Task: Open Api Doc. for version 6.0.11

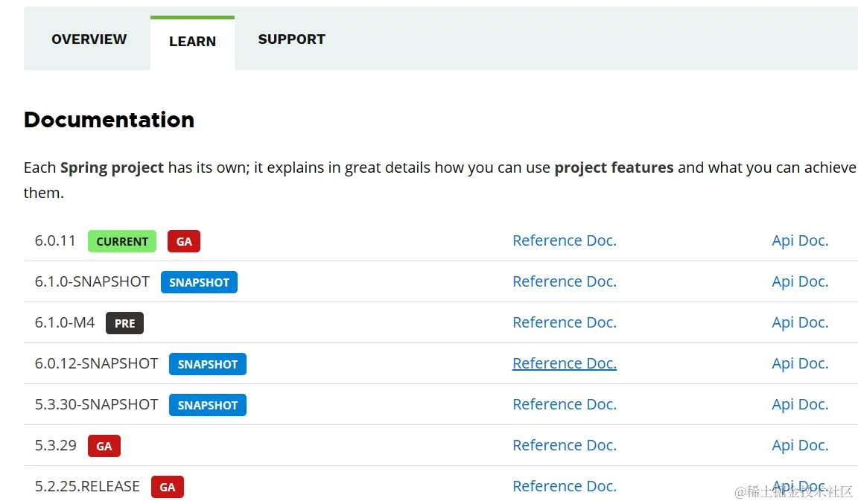Action: [x=800, y=240]
